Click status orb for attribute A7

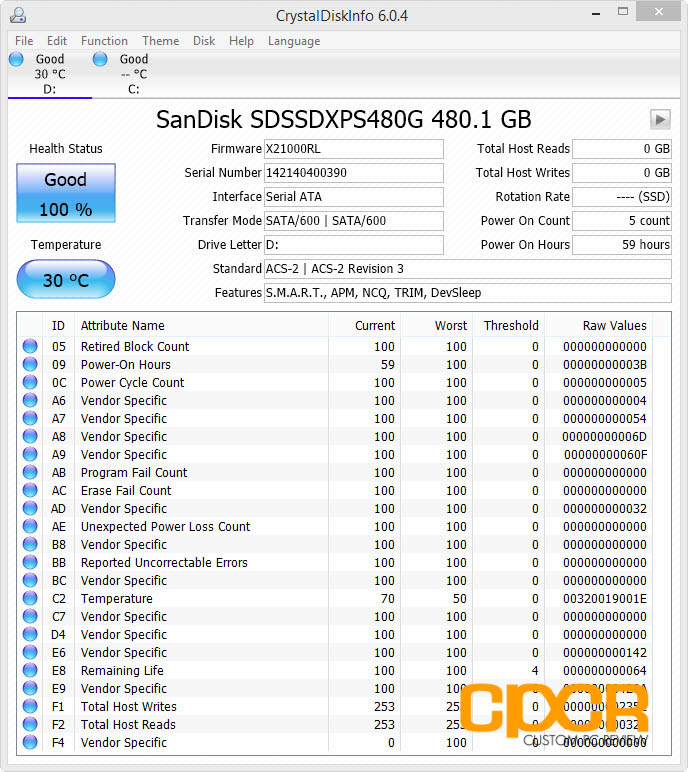coord(30,418)
